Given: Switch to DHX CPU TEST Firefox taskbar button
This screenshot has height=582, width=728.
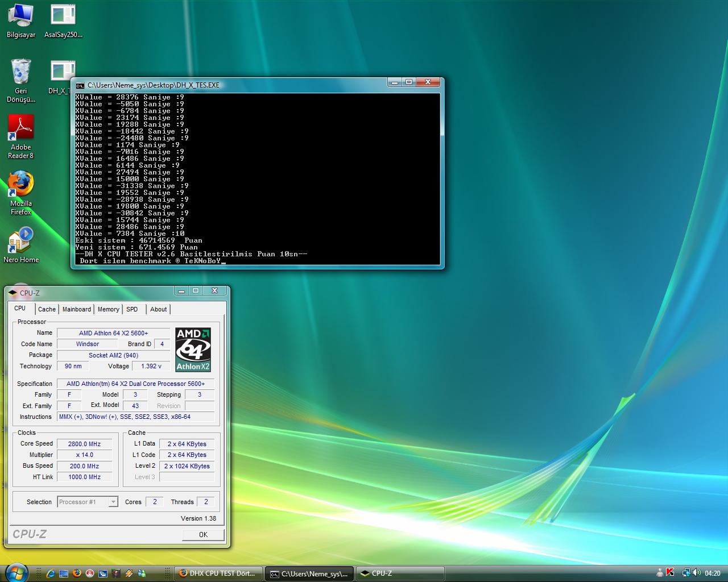Looking at the screenshot, I should click(x=218, y=573).
